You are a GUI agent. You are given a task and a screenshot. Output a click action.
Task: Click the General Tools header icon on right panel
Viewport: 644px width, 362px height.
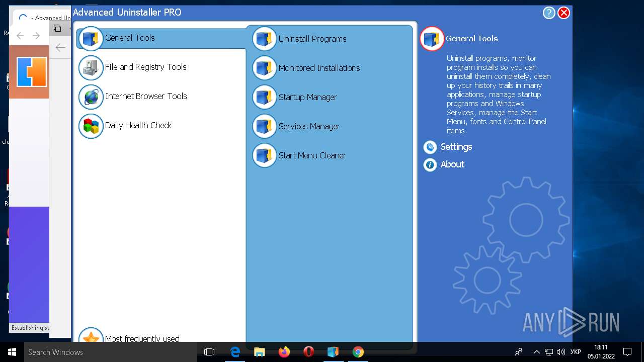[x=432, y=39]
